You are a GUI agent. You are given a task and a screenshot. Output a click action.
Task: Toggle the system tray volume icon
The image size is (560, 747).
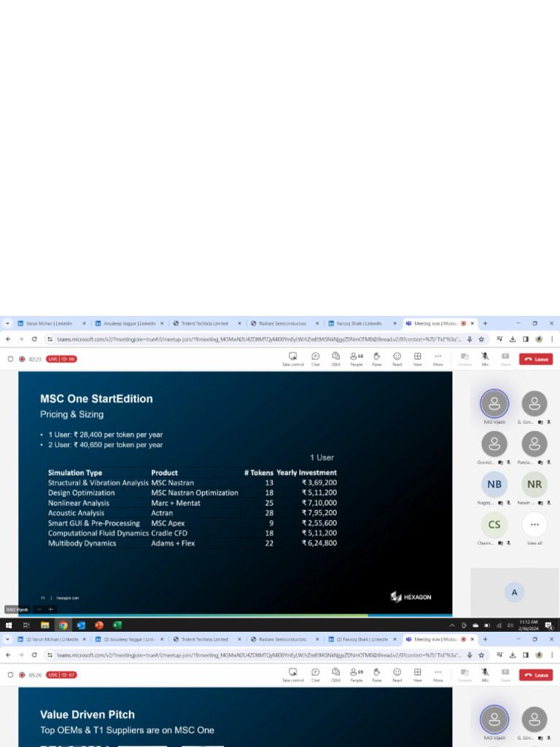[x=510, y=625]
